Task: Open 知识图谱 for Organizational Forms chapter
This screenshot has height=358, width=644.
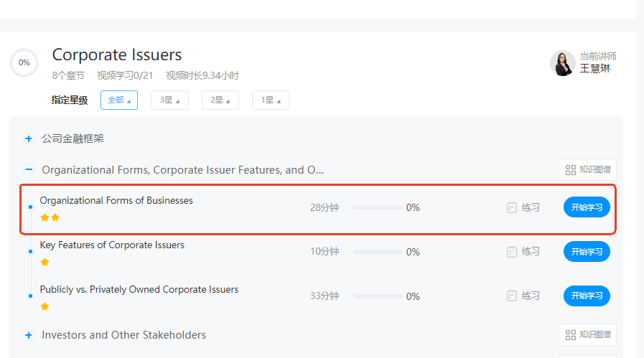Action: click(x=587, y=170)
